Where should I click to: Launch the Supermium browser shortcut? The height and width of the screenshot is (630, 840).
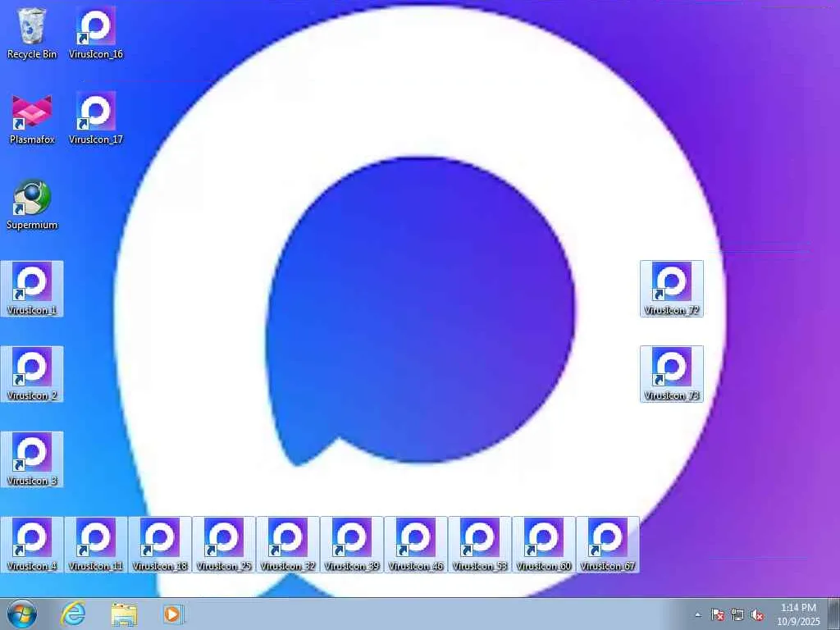tap(32, 203)
